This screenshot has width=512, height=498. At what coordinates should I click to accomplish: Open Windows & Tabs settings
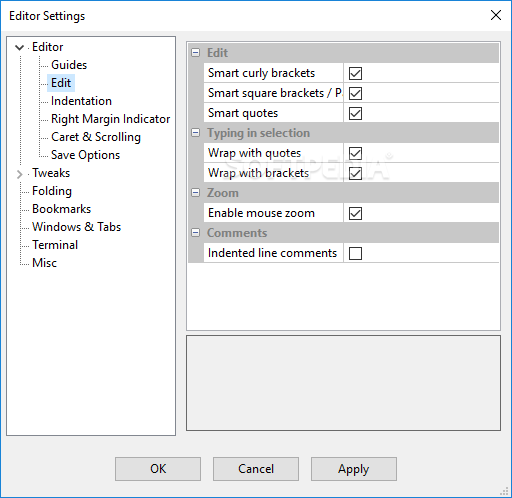pyautogui.click(x=76, y=227)
